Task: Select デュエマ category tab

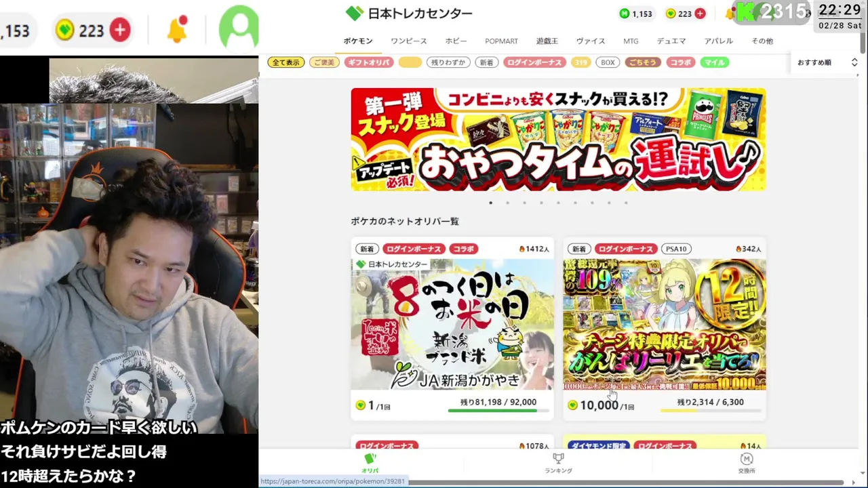Action: point(671,41)
